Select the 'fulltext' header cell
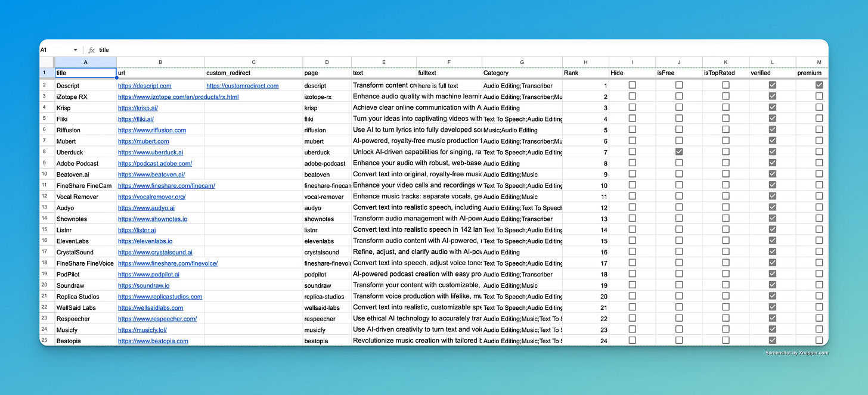868x395 pixels. click(449, 73)
